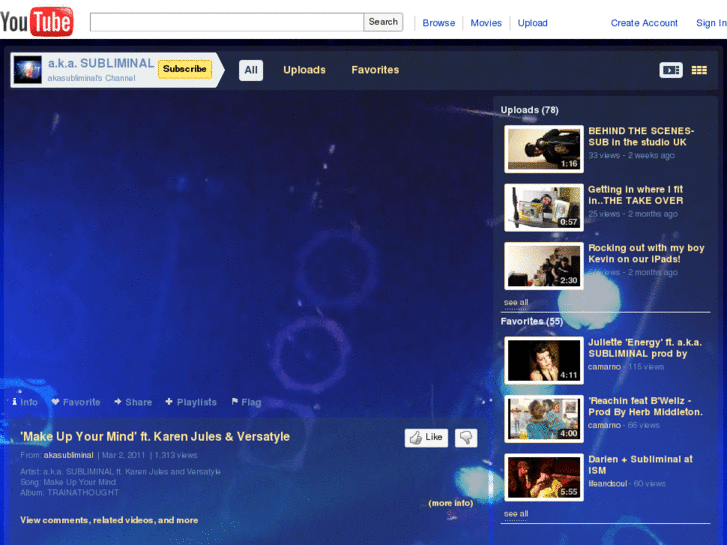The height and width of the screenshot is (545, 727).
Task: Open the Upload link
Action: 532,23
